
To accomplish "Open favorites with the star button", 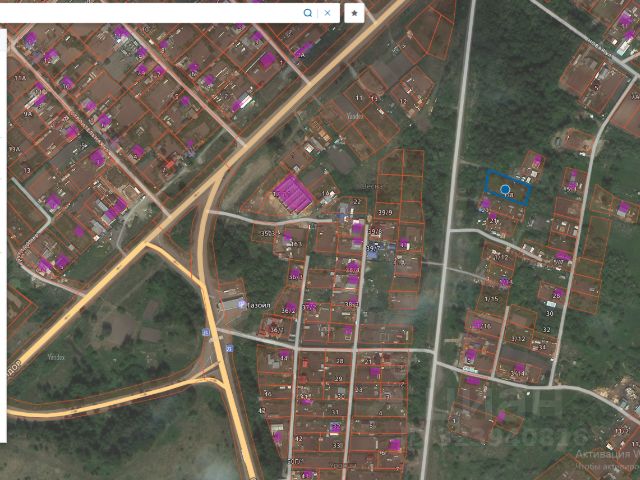I will click(x=354, y=13).
